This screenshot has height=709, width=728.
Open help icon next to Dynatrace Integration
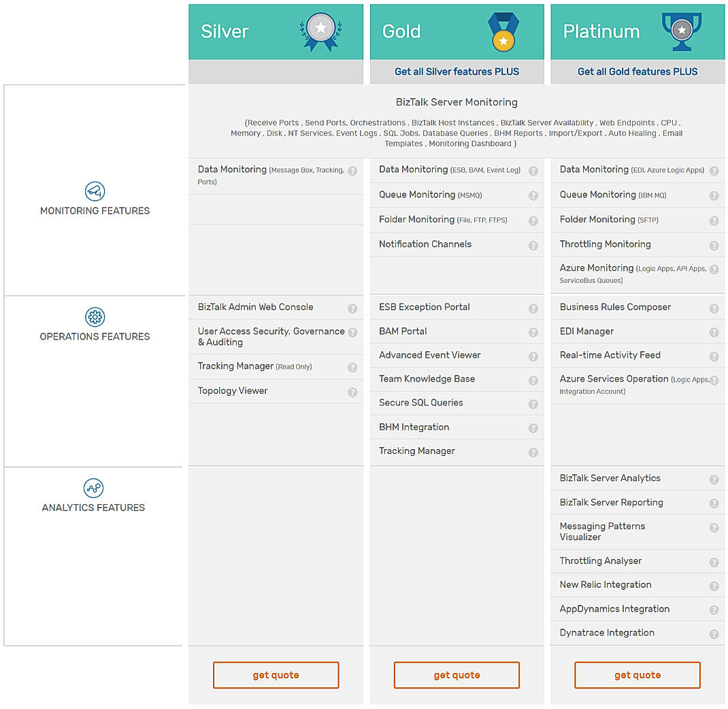point(714,633)
